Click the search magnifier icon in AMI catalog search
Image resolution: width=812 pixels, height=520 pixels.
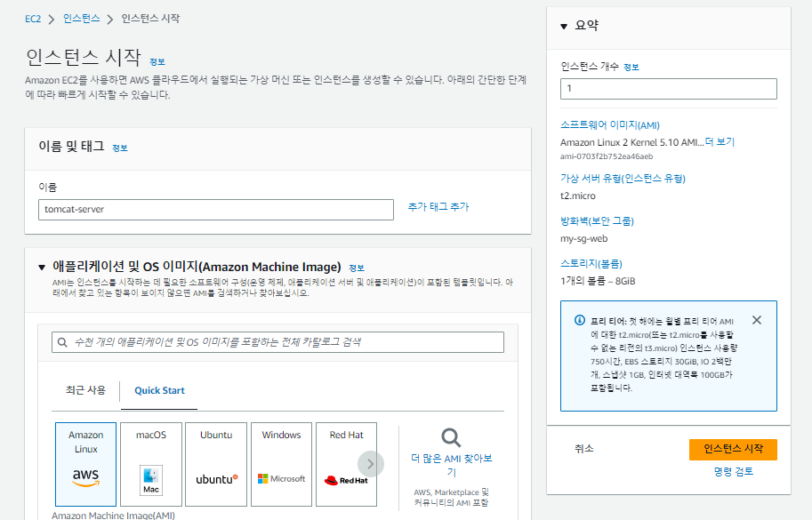coord(62,342)
